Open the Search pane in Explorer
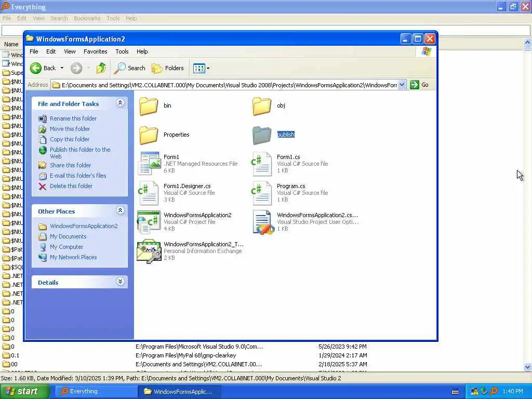Screen dimensions: 532x399 (129, 68)
